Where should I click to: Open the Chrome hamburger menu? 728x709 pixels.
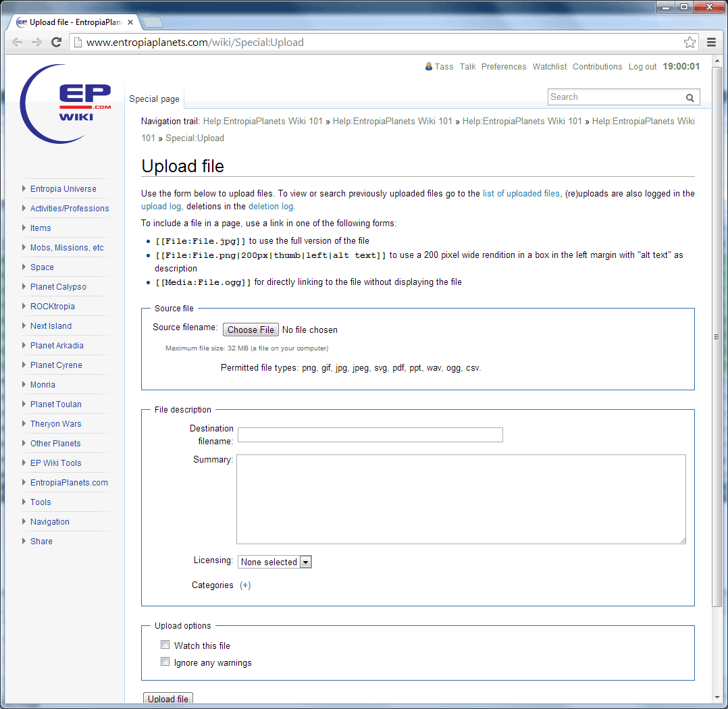pyautogui.click(x=711, y=43)
